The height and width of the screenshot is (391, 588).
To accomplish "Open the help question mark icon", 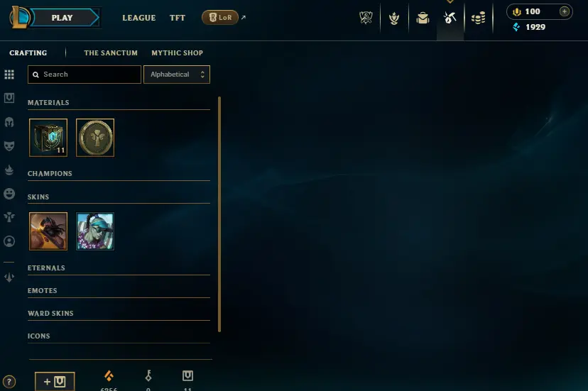I will pos(9,382).
